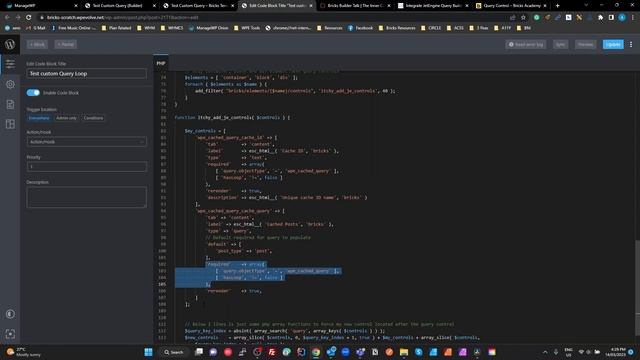The height and width of the screenshot is (360, 640).
Task: Click the circular icon near sidebar bottom
Action: tap(10, 314)
